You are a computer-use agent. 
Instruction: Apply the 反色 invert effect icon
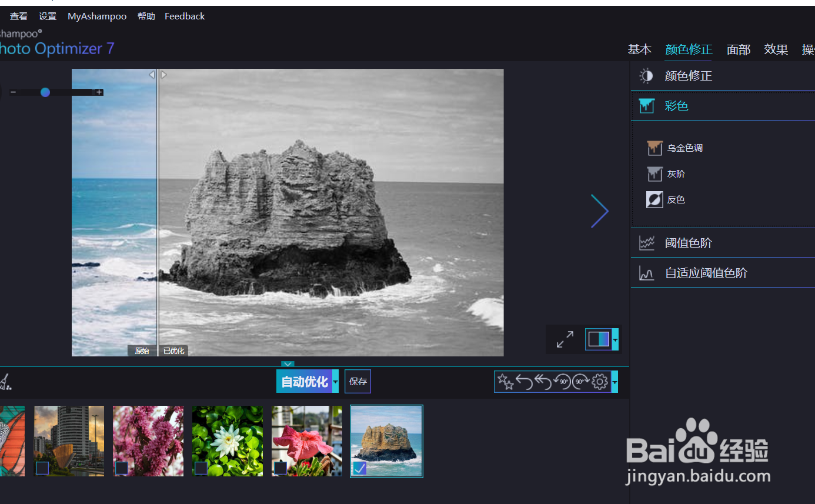pos(654,200)
